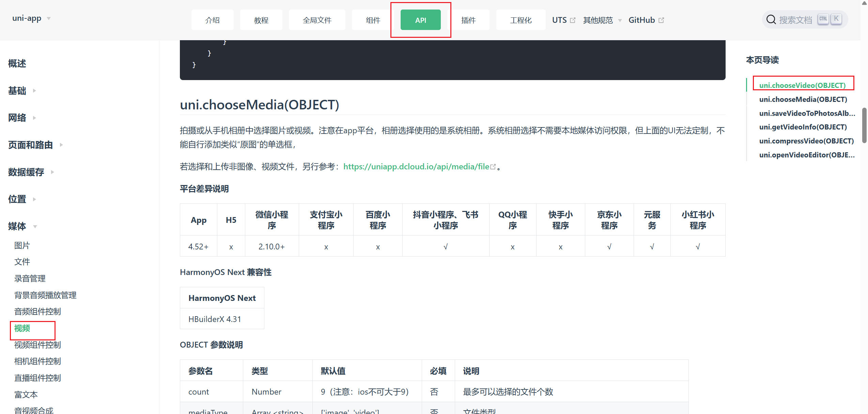Open the 组件 navigation tab

[x=373, y=20]
